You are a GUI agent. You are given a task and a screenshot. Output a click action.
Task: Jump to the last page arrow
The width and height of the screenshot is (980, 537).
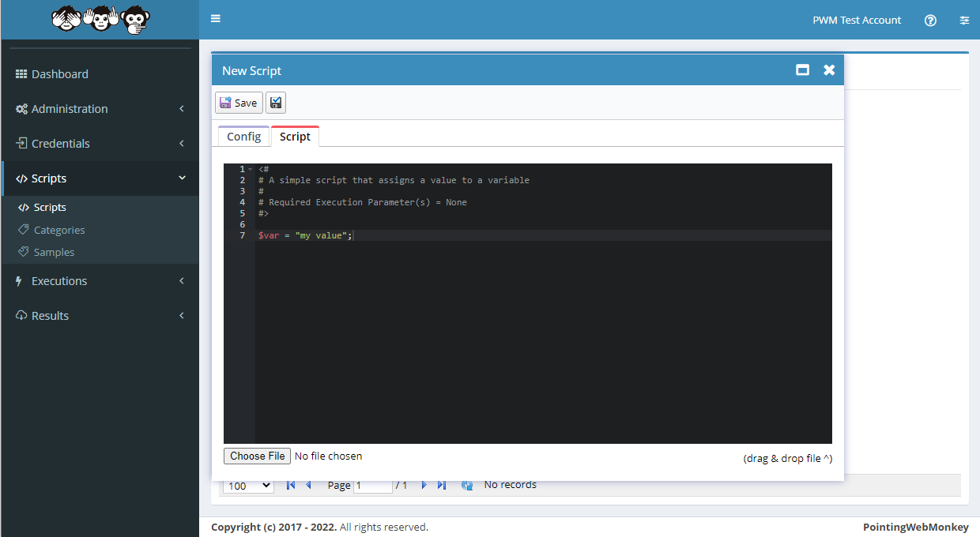pyautogui.click(x=442, y=486)
